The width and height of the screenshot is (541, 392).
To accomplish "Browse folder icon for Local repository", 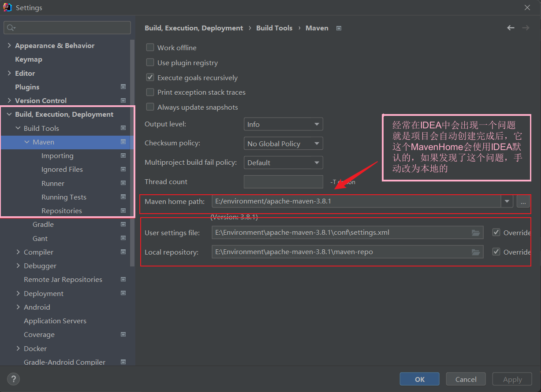I will click(476, 252).
